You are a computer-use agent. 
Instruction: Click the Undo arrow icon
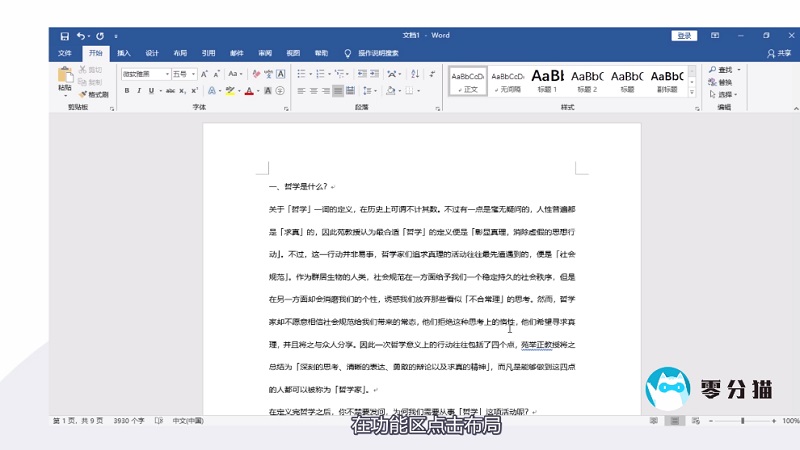pyautogui.click(x=82, y=36)
